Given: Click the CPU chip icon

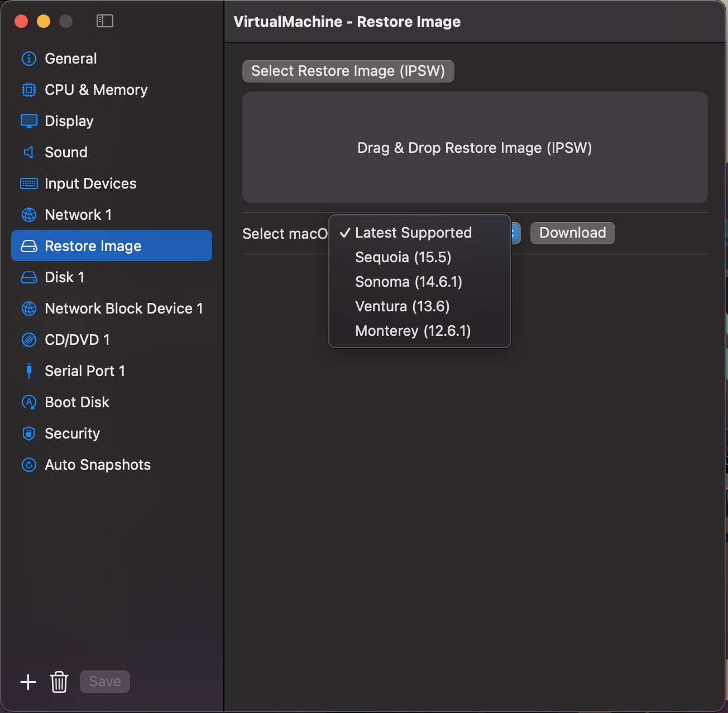Looking at the screenshot, I should pos(29,90).
